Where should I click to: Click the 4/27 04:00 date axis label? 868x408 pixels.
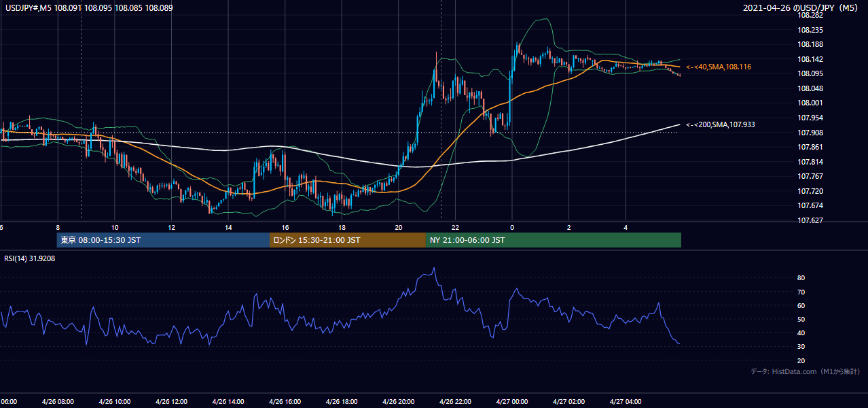coord(626,402)
